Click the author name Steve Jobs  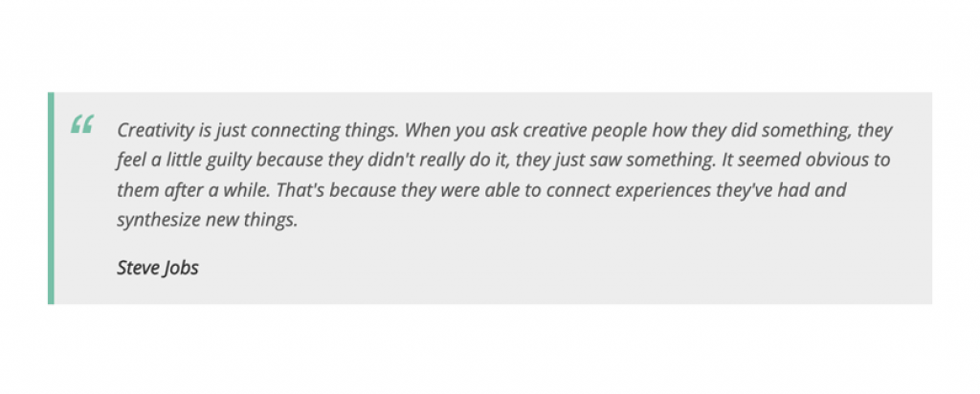pos(158,268)
